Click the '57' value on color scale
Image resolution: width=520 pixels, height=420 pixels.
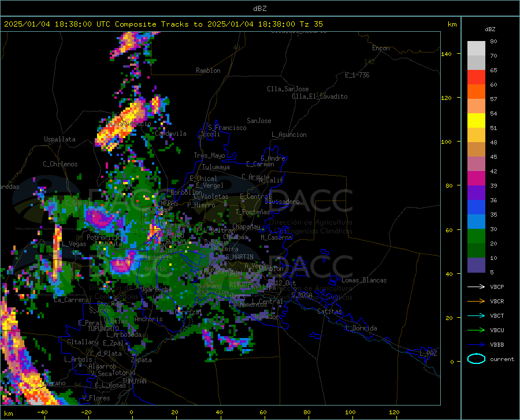(493, 99)
